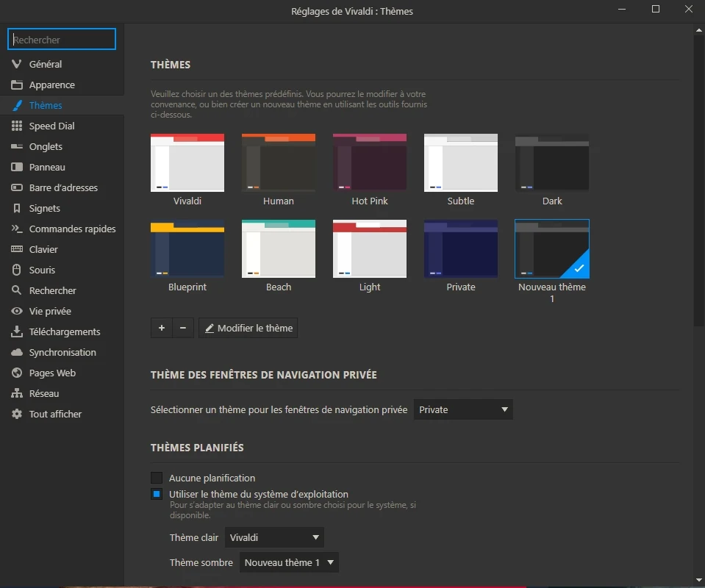Click the Clavier keyboard icon

pos(17,249)
